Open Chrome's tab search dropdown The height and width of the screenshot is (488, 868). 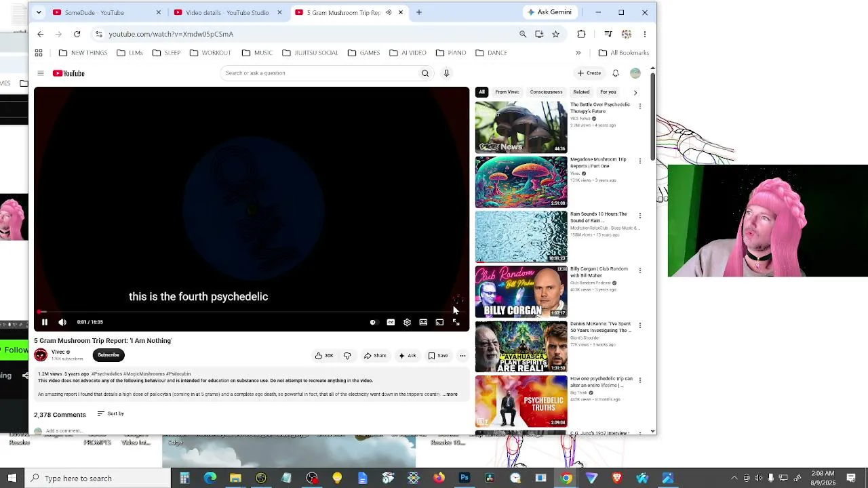click(x=39, y=12)
